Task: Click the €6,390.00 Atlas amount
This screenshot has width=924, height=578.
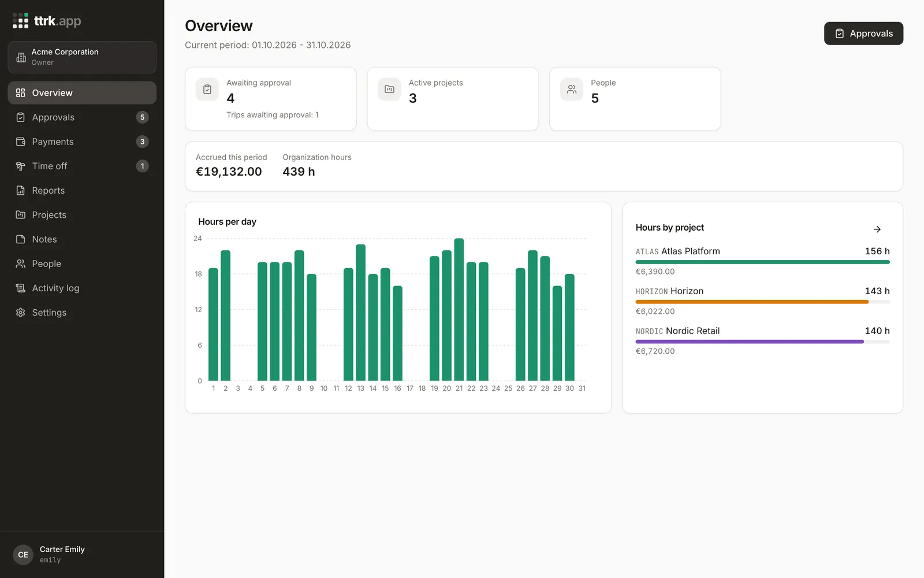Action: [655, 272]
